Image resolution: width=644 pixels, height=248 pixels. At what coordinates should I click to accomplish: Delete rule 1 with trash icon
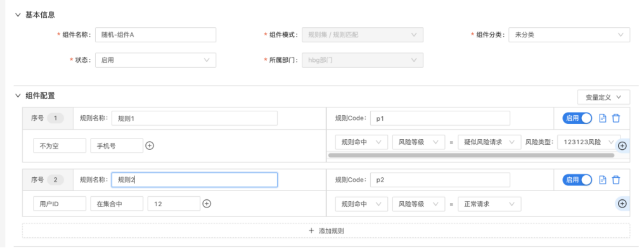616,118
